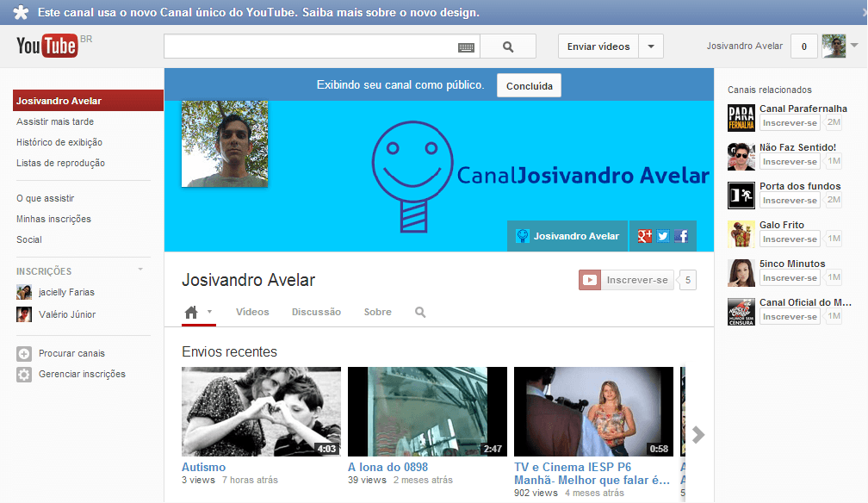Screen dimensions: 868x503
Task: Click the Gerenciar inscrições gear icon
Action: 24,375
